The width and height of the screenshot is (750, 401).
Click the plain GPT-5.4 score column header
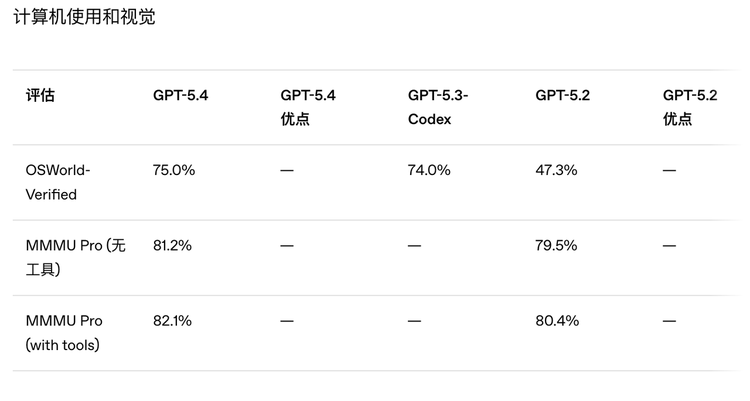point(181,96)
